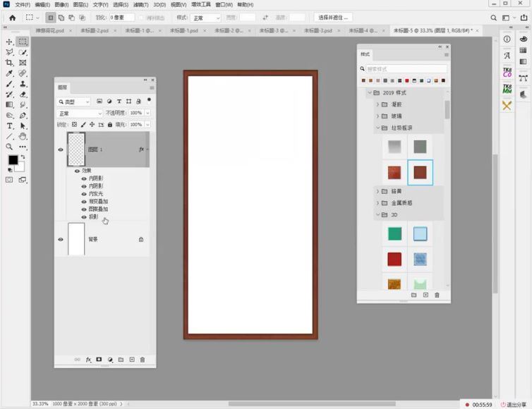Click the feather value input field
Image resolution: width=532 pixels, height=409 pixels.
[x=121, y=18]
